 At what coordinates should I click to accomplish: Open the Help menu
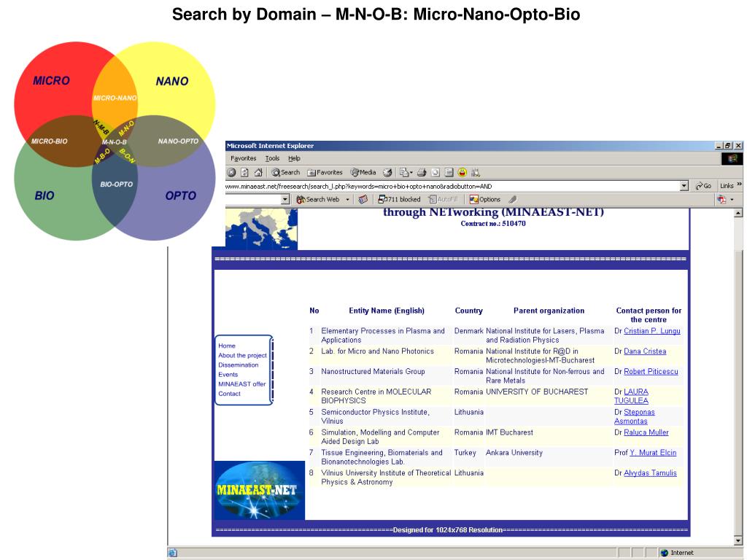[x=294, y=158]
